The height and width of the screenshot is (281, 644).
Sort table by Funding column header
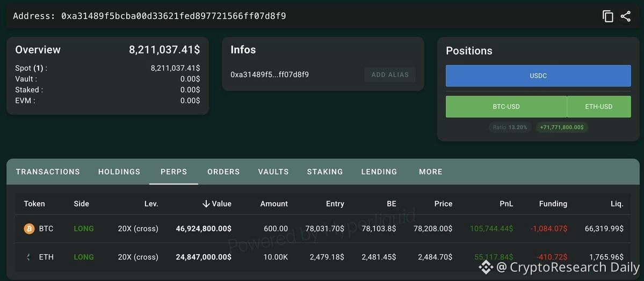click(x=553, y=204)
